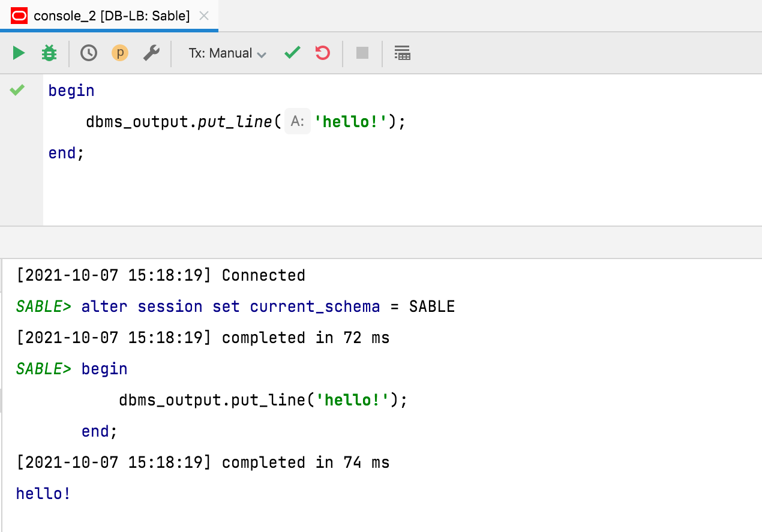The image size is (762, 532).
Task: Close the console_2 editor tab
Action: 204,16
